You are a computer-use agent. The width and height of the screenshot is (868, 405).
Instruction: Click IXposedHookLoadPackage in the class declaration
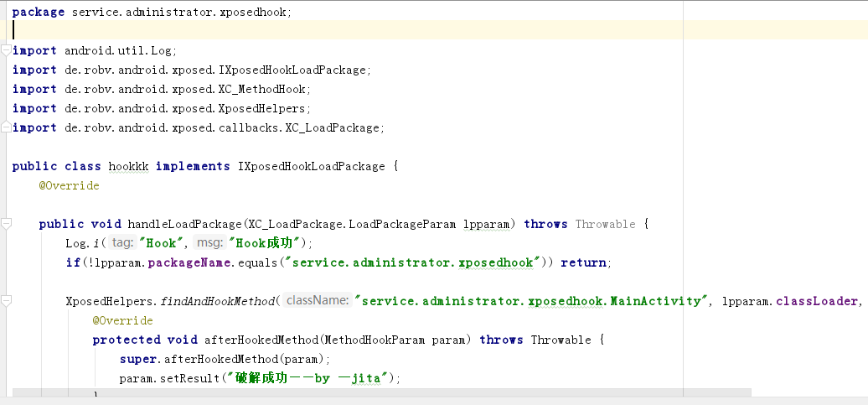[x=311, y=166]
